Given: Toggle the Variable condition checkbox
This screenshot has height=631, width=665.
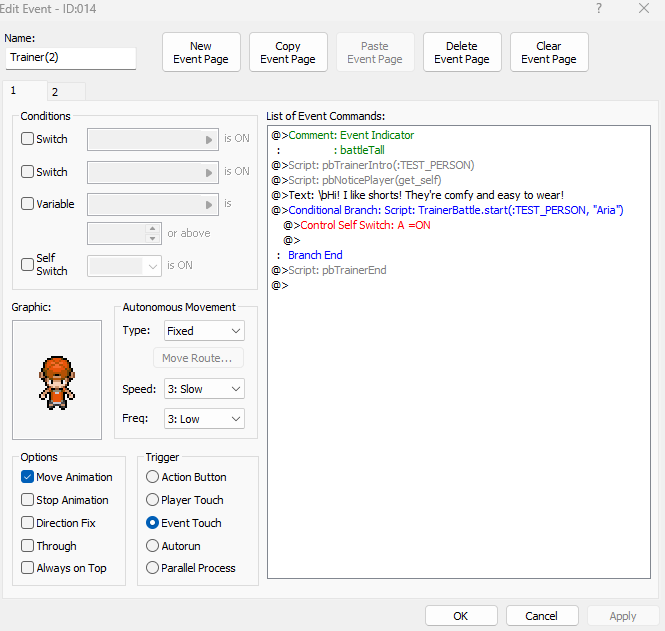Looking at the screenshot, I should pos(28,204).
